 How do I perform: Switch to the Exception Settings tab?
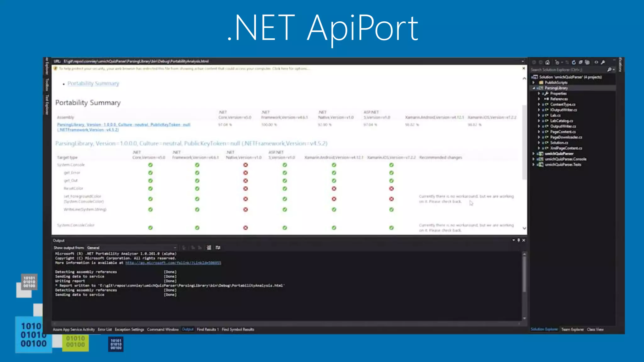pyautogui.click(x=129, y=329)
